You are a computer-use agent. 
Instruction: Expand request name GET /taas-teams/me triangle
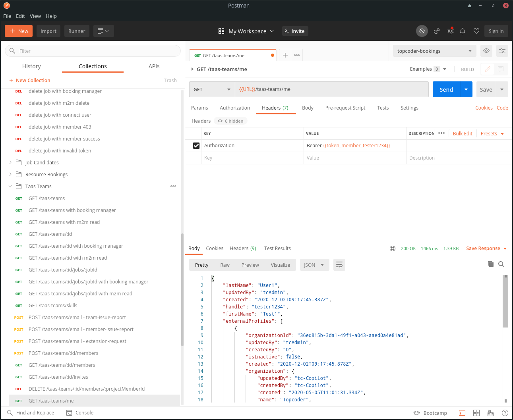pos(192,69)
